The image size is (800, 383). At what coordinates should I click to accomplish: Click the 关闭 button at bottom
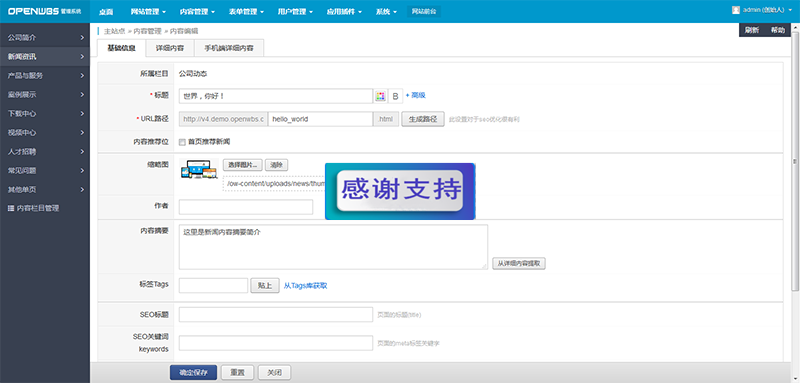point(274,373)
